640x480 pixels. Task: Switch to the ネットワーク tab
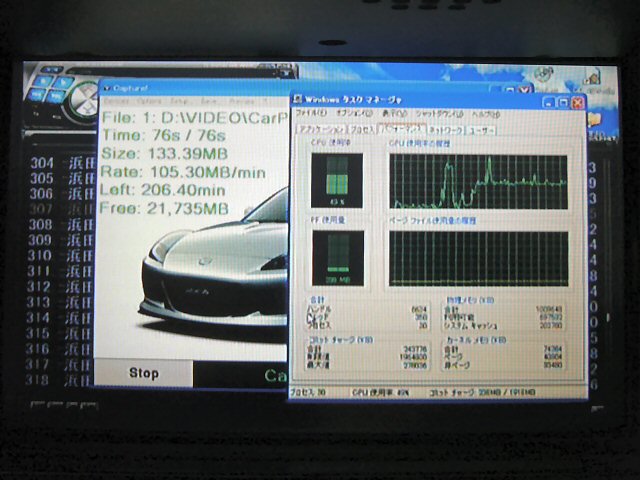pos(446,130)
